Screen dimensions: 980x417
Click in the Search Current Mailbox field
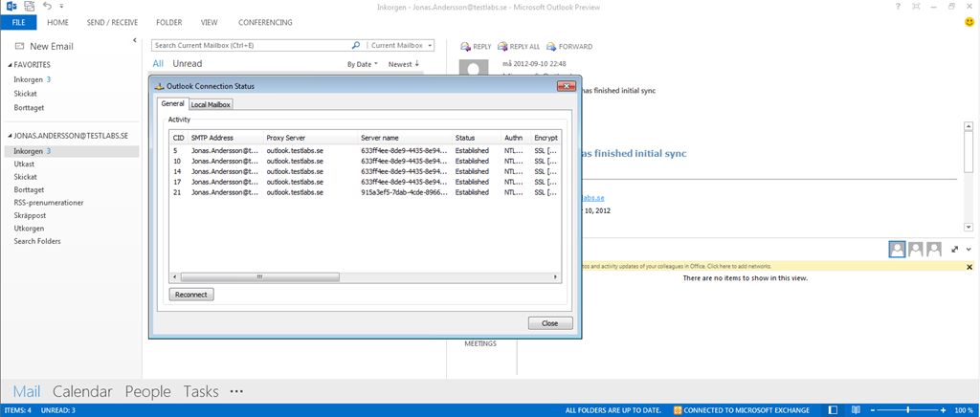[x=250, y=46]
